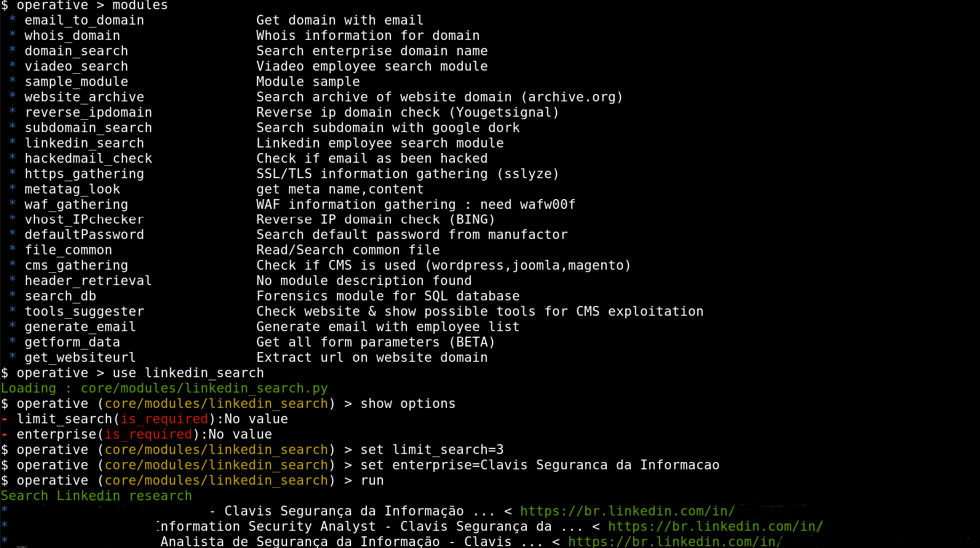Select the defaultPassword module name

84,235
